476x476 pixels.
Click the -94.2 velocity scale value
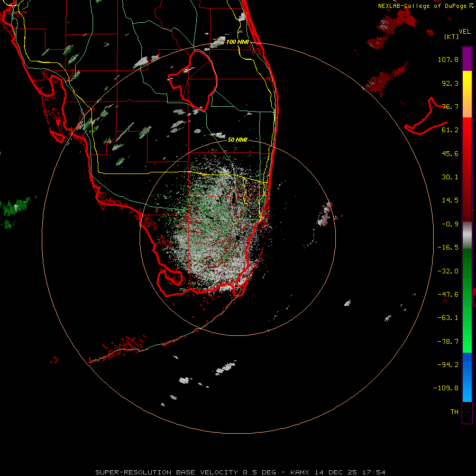(448, 365)
